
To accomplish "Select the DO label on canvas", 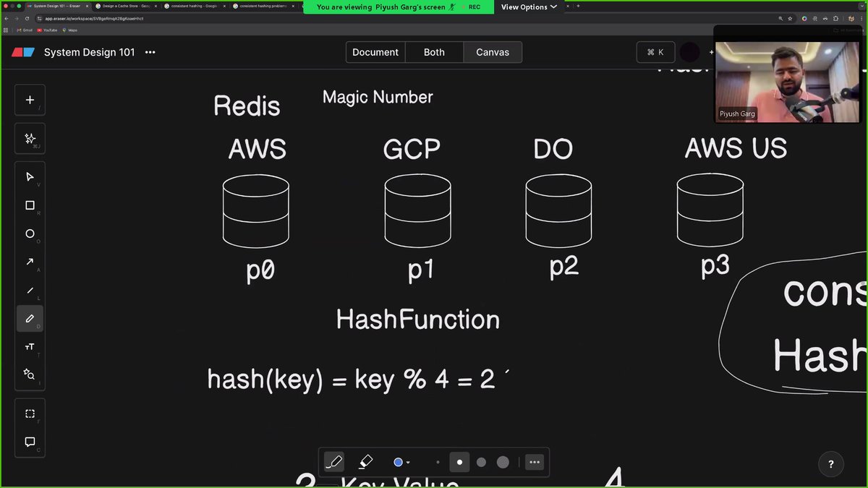I will [x=553, y=150].
